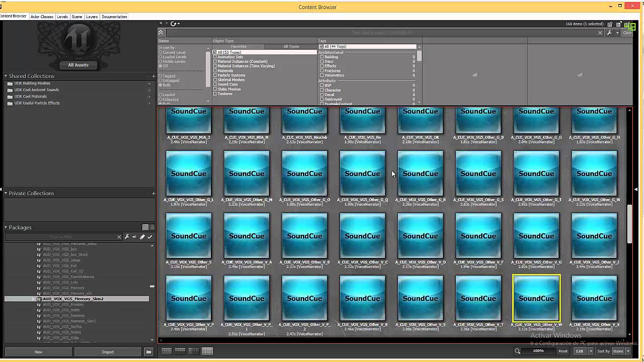Click the asset grid vertical scrollbar thumb

tap(629, 224)
